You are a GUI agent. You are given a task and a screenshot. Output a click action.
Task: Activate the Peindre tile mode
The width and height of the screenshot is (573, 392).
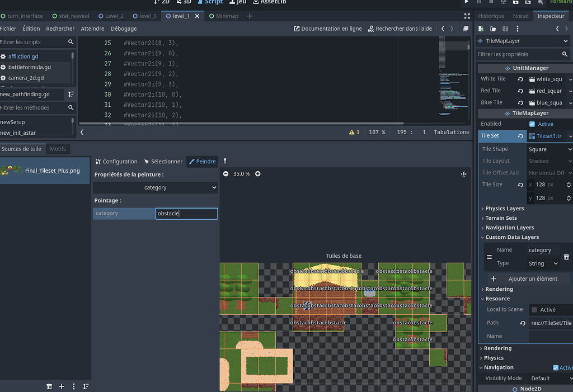(x=202, y=162)
